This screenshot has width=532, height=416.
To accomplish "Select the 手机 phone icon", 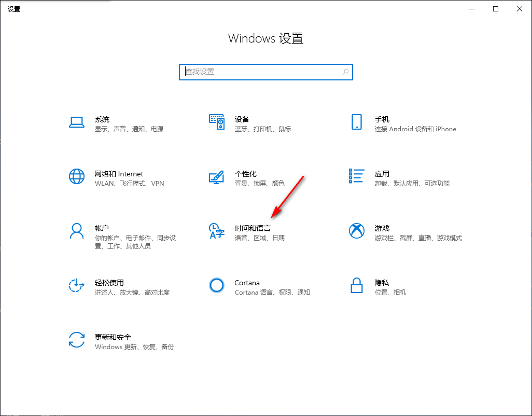I will [357, 122].
